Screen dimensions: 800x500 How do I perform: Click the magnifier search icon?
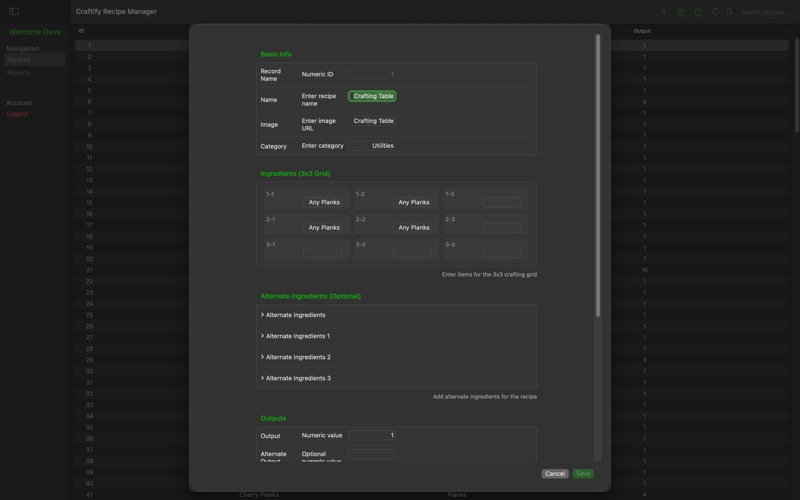[x=730, y=12]
